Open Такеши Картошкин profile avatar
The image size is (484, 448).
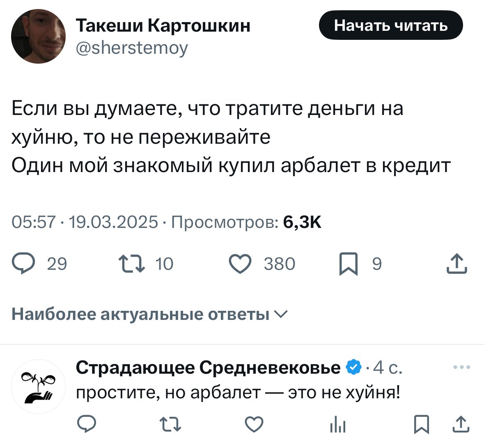(38, 36)
